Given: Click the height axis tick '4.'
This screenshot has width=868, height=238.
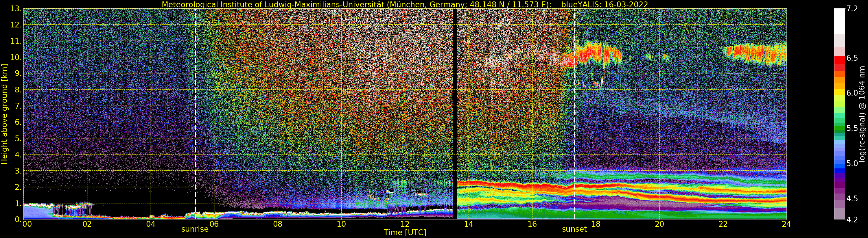Looking at the screenshot, I should point(18,155).
